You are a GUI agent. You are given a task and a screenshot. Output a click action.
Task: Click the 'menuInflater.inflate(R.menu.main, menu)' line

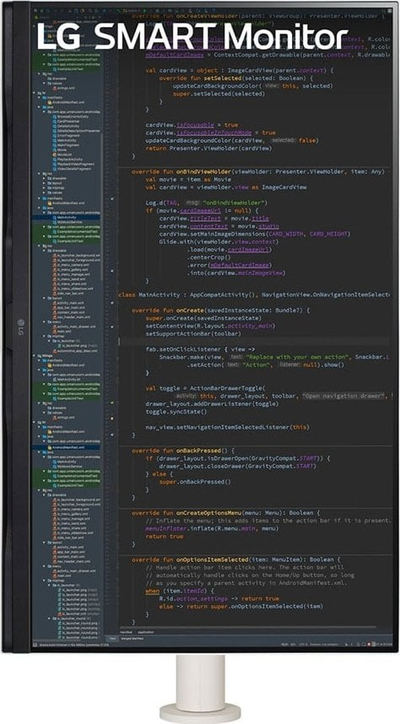tap(212, 529)
